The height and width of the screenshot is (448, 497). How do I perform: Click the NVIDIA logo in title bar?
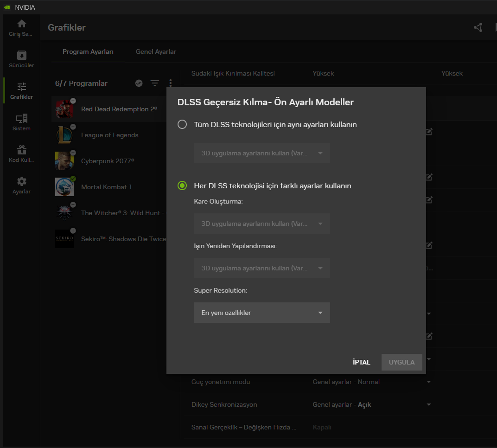click(x=7, y=7)
